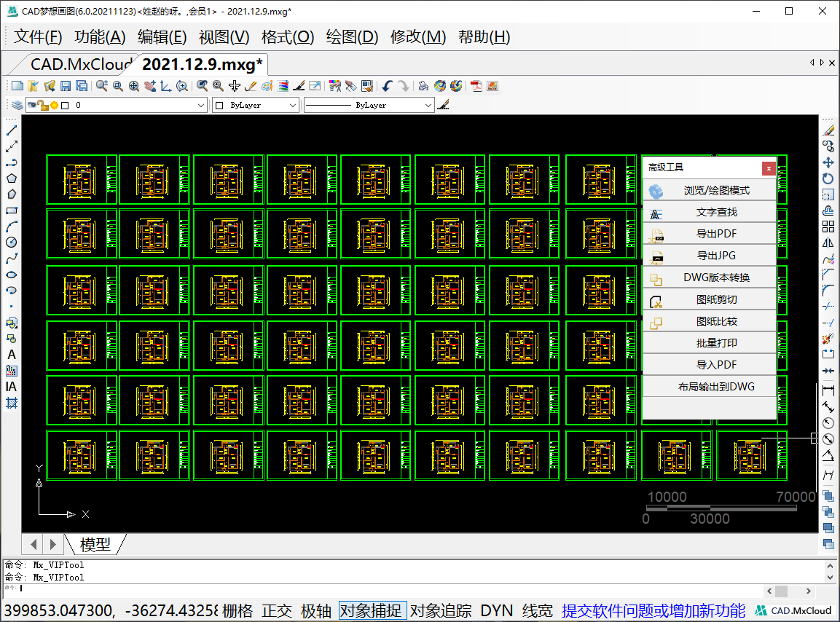Click the Undo arrow icon
The width and height of the screenshot is (840, 622).
tap(387, 86)
